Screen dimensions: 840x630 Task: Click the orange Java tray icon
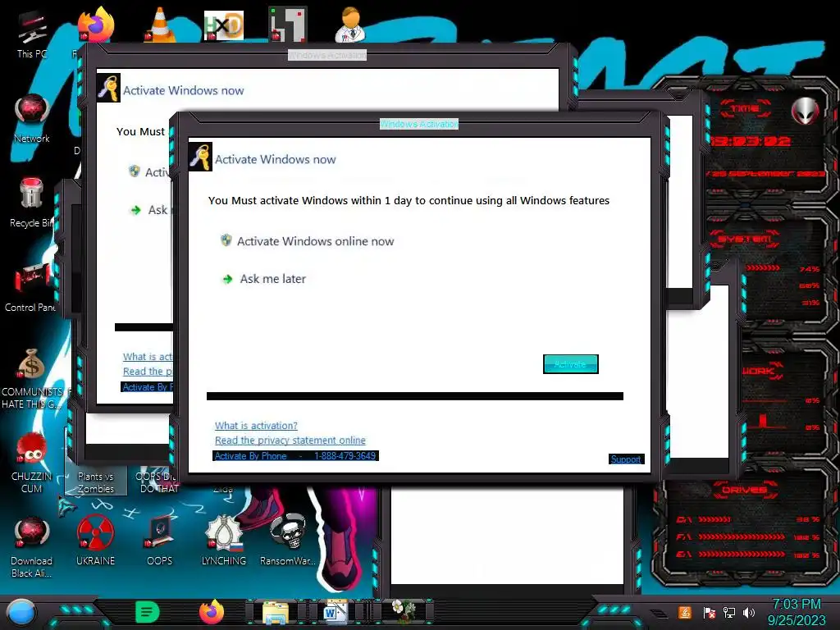685,612
